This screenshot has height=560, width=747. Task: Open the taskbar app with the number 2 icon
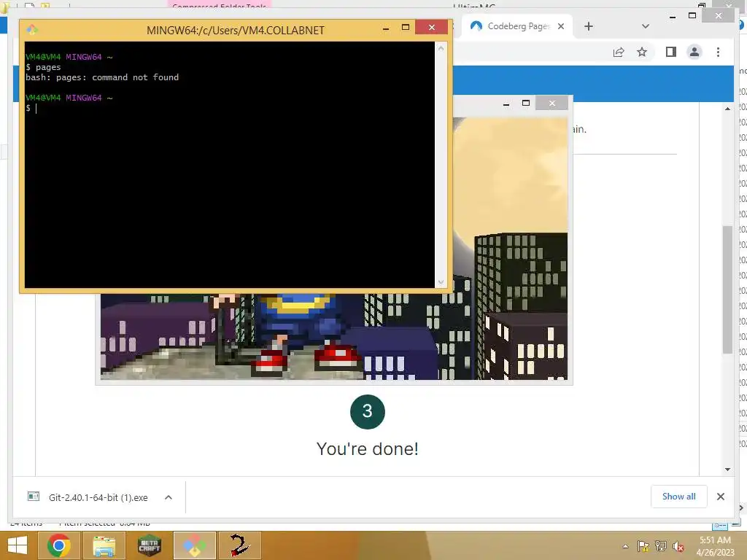point(239,545)
